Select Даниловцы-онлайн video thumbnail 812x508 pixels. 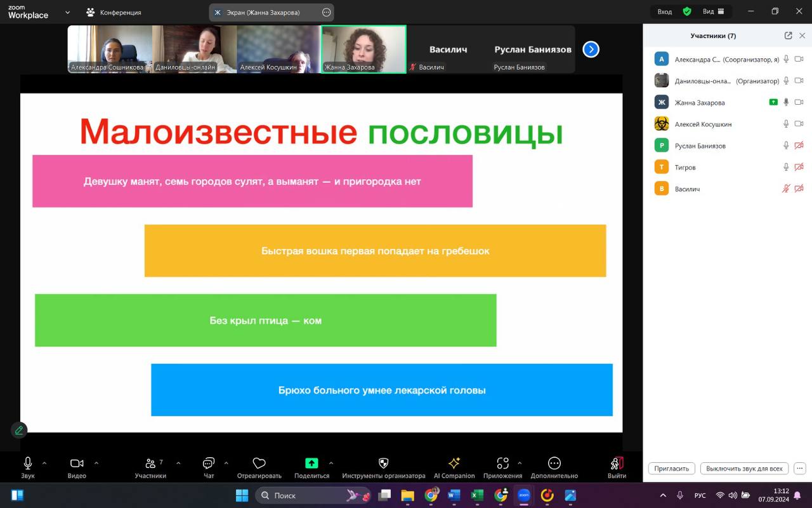point(194,49)
